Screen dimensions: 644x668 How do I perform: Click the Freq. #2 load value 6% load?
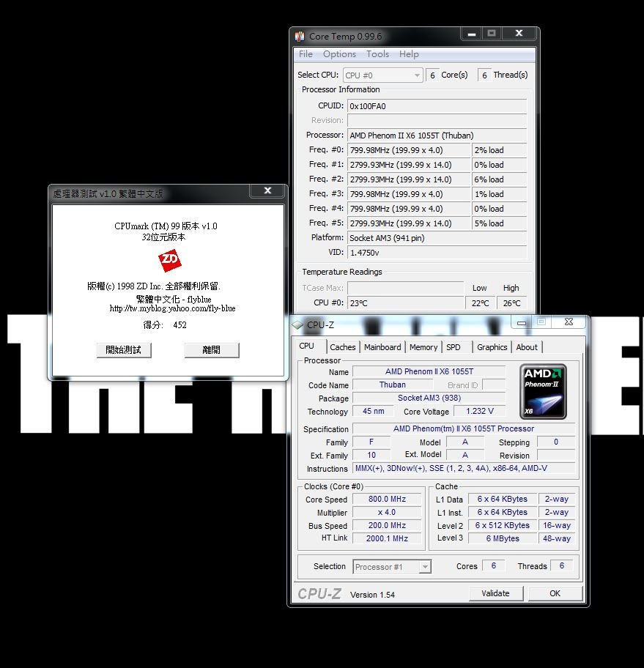(x=500, y=179)
